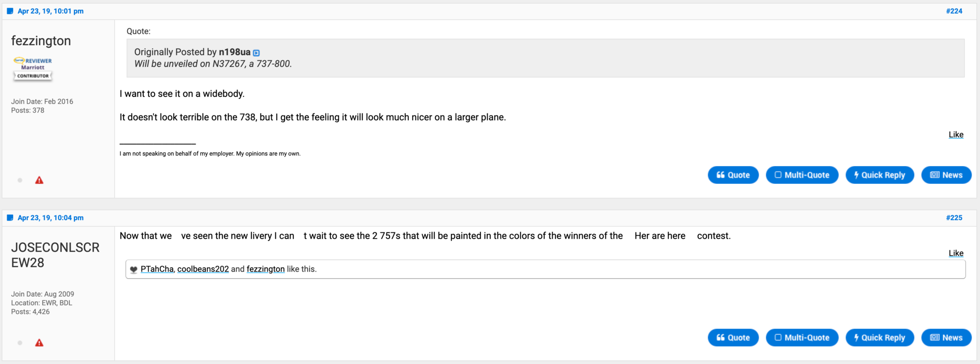Viewport: 980px width, 364px height.
Task: Report fezzington's post with the red warning icon
Action: (x=39, y=180)
